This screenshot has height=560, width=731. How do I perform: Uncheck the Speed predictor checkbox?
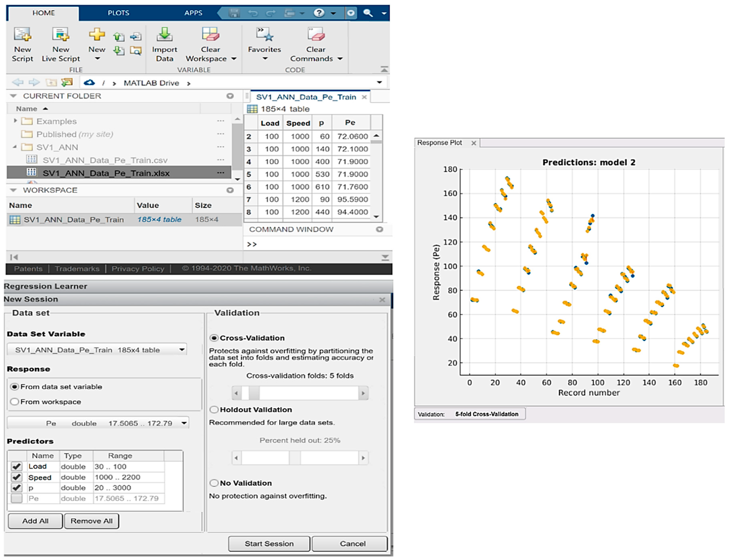pos(16,477)
